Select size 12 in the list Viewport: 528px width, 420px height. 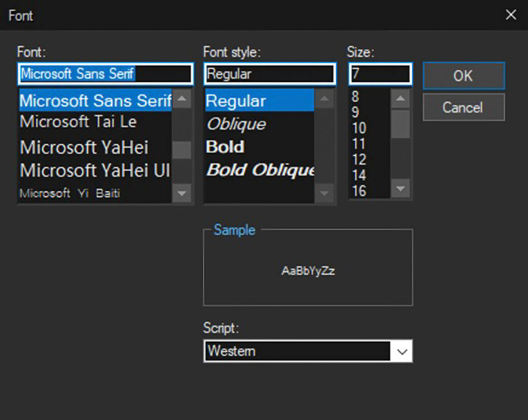(x=369, y=159)
